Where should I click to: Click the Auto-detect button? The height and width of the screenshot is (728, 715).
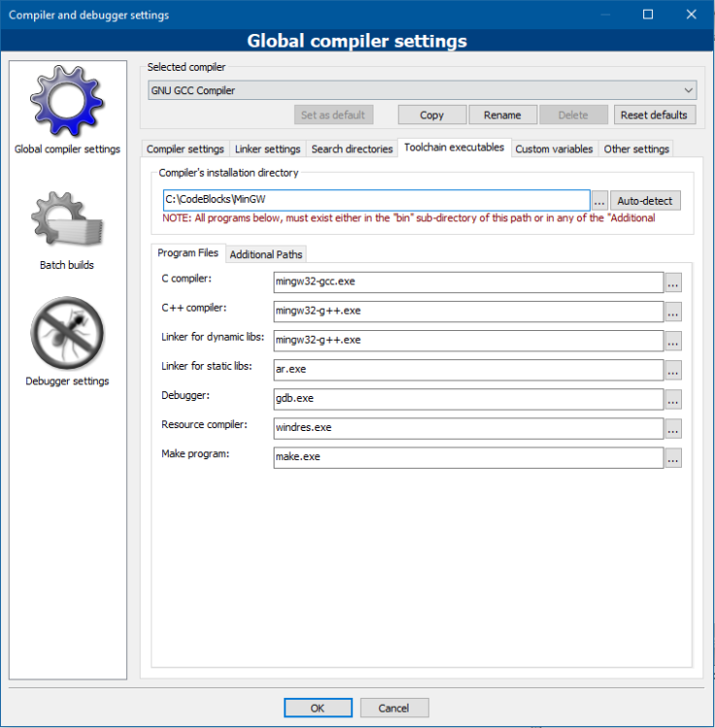tap(645, 201)
